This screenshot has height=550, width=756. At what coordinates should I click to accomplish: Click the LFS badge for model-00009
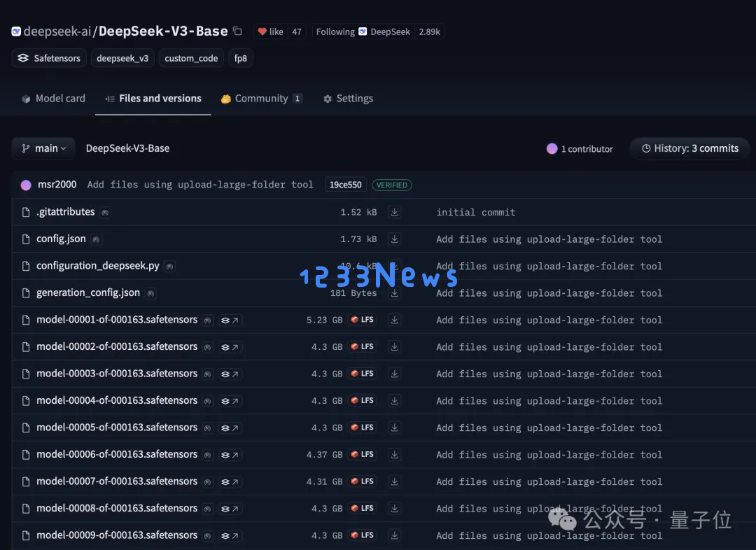pos(362,535)
